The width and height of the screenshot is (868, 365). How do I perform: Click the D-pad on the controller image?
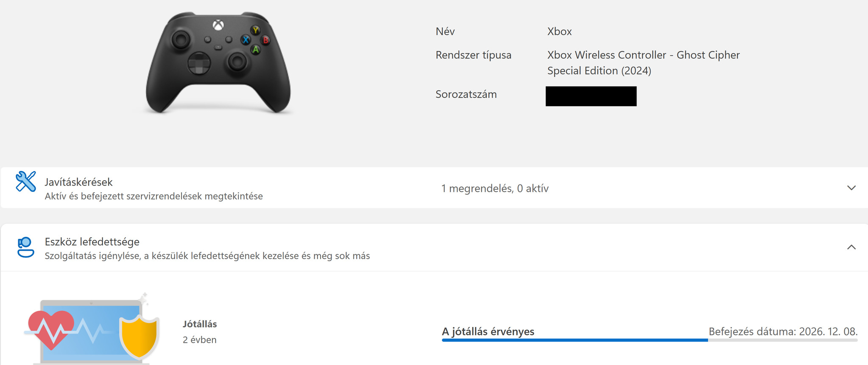(199, 63)
